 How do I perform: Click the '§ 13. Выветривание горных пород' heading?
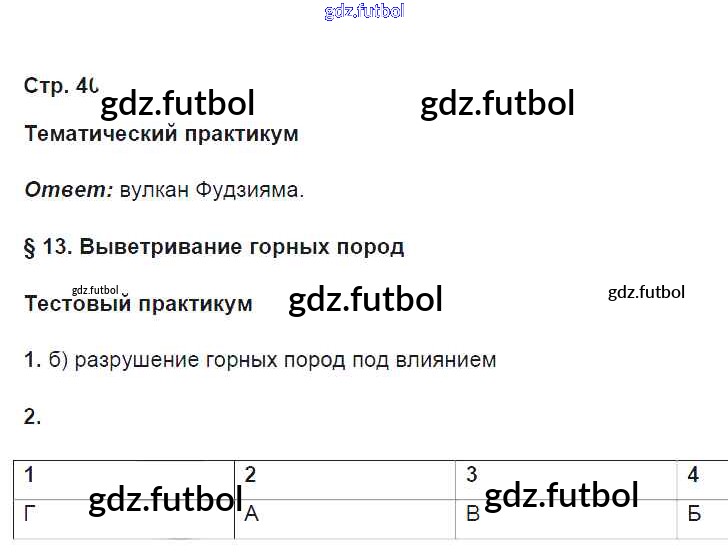pos(214,247)
